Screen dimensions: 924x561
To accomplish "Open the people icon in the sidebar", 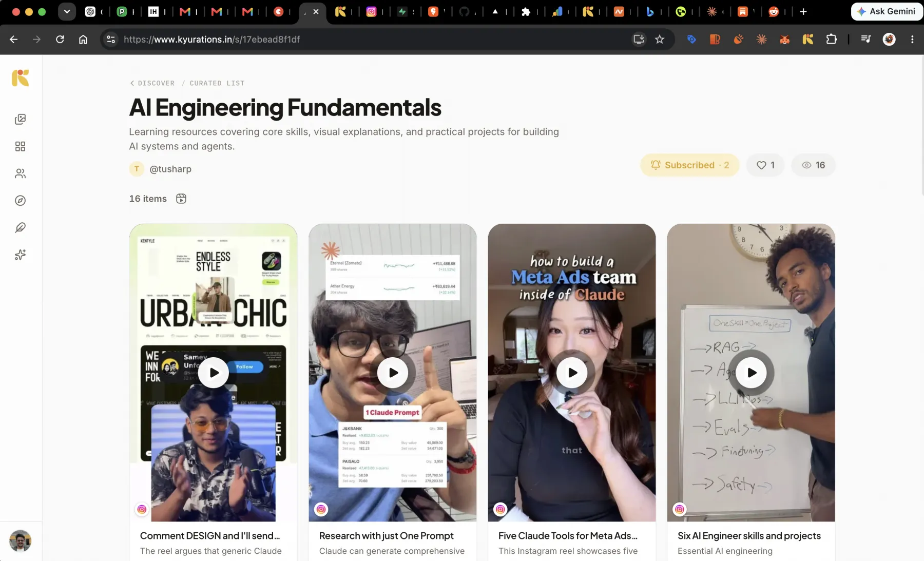I will click(21, 173).
